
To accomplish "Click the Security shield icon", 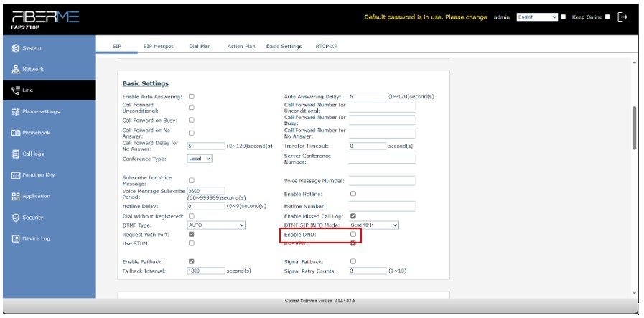I will 16,218.
